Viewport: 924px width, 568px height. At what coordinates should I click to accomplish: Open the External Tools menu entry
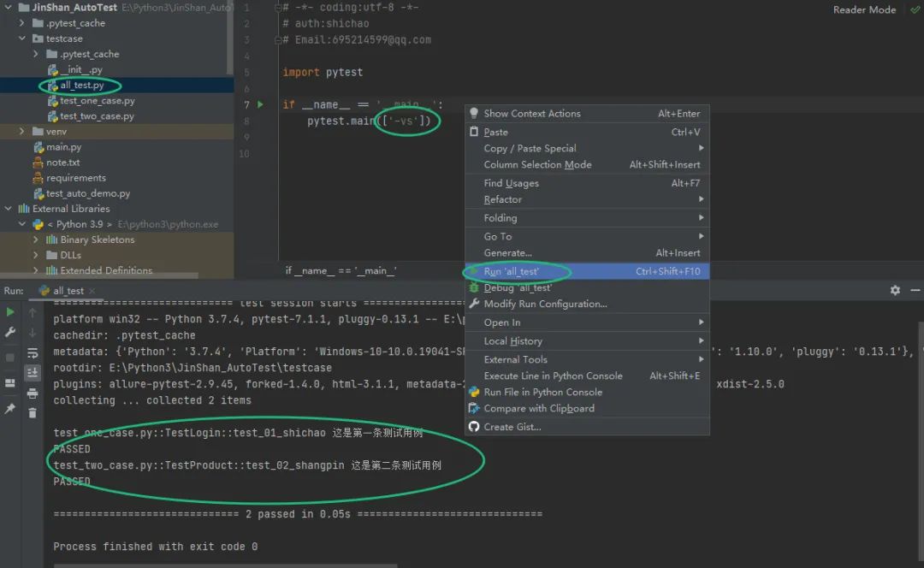[x=587, y=359]
